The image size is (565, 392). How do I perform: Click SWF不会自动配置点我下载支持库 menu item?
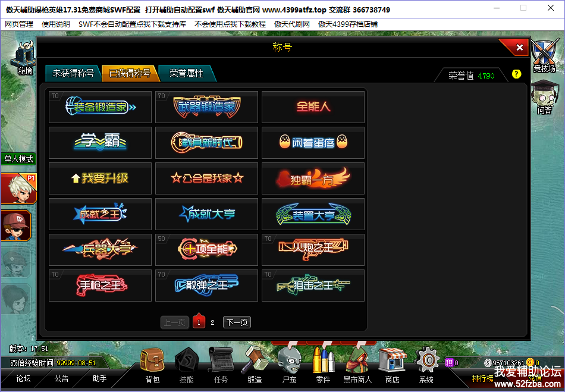(132, 24)
